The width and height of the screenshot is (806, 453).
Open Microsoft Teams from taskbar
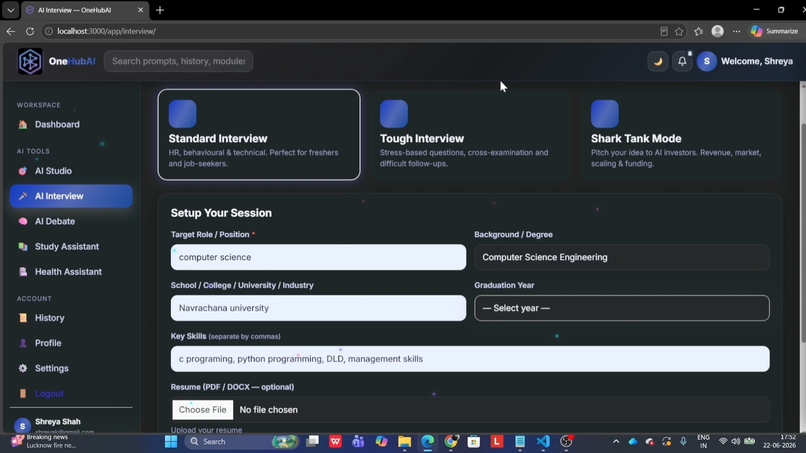coord(358,442)
